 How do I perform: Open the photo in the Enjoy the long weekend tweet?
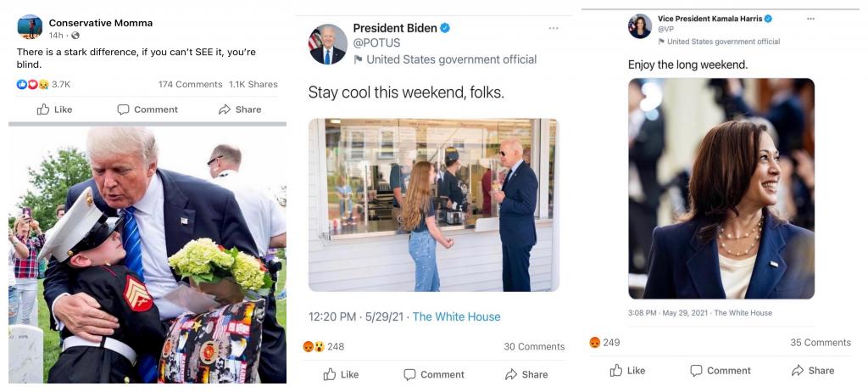(x=721, y=188)
